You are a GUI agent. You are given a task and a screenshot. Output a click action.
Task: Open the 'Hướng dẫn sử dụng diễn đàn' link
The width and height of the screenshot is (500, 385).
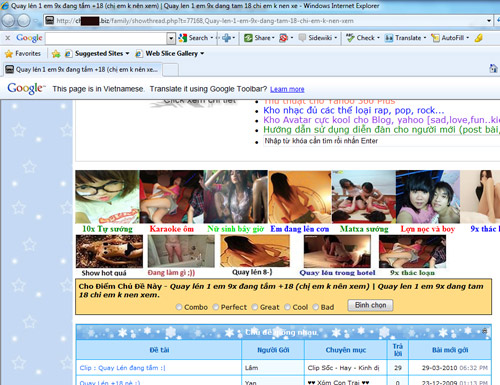click(x=381, y=130)
